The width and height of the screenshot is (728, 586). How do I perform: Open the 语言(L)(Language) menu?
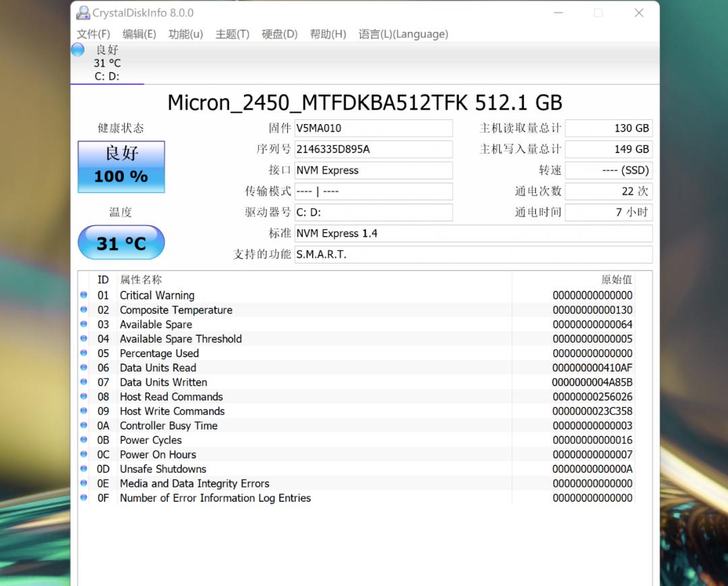(x=403, y=34)
